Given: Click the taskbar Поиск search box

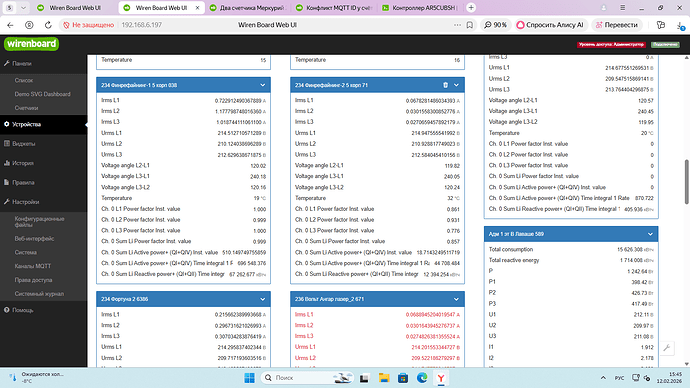Looking at the screenshot, I should coord(307,378).
